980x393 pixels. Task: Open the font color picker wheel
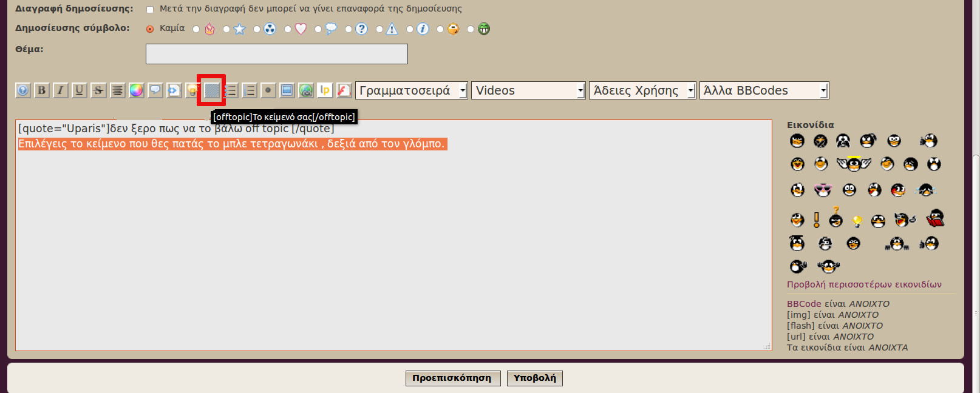click(x=136, y=90)
